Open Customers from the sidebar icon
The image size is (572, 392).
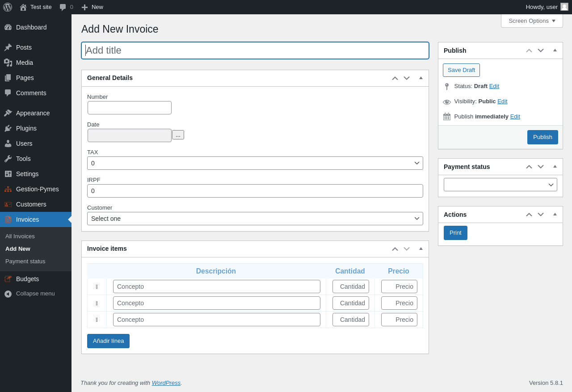point(8,204)
